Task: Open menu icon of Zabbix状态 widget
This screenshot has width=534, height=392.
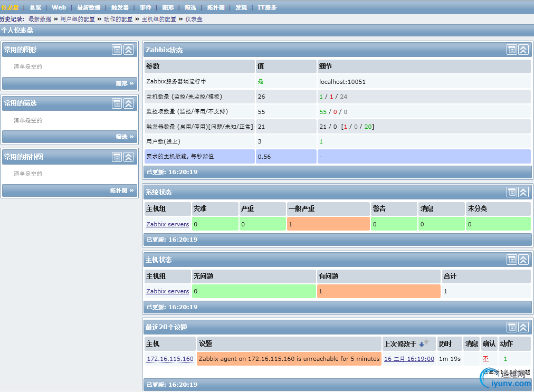Action: coord(512,50)
